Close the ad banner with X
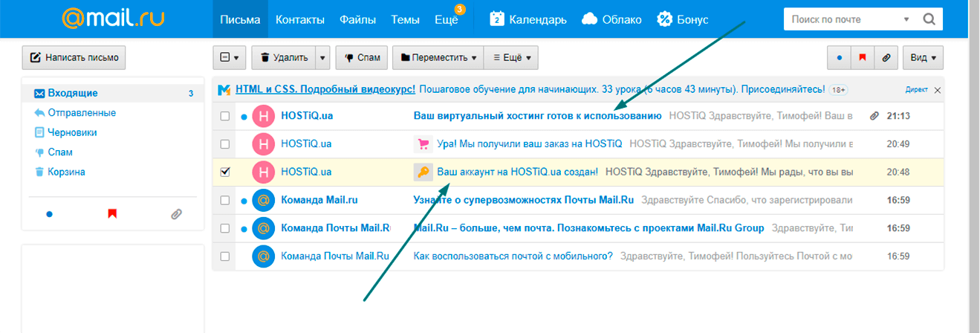This screenshot has width=980, height=333. (x=937, y=90)
